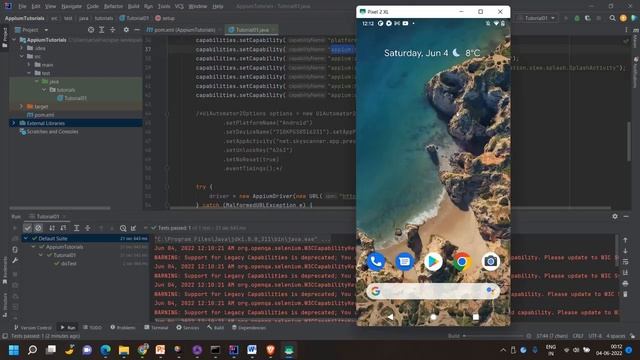The height and width of the screenshot is (360, 640).
Task: Toggle Show Passed tests checkmark button
Action: point(27,228)
